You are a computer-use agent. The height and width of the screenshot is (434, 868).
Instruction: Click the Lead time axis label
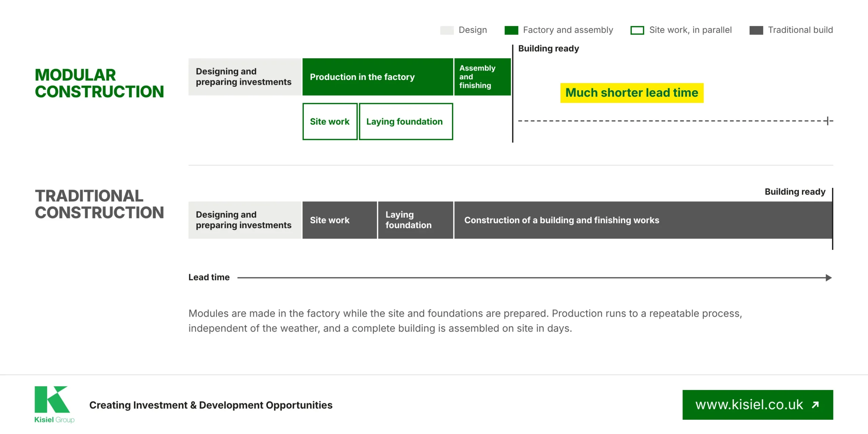(x=209, y=277)
